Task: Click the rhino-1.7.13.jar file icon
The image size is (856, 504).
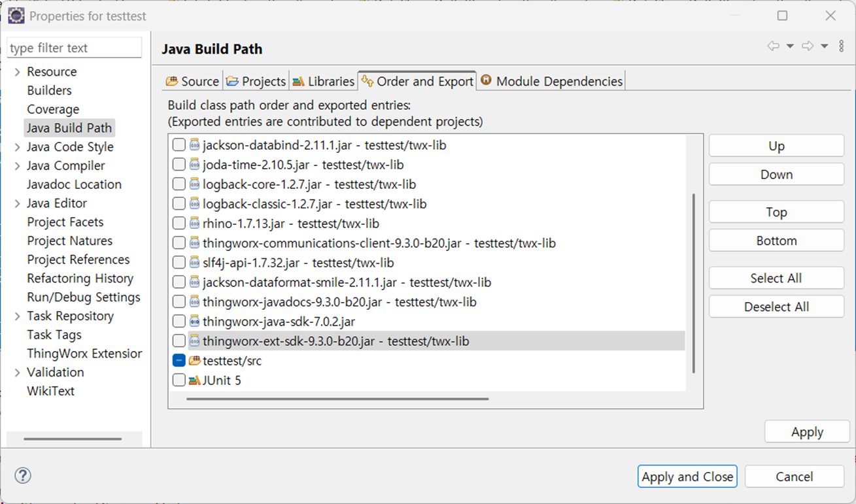Action: [x=195, y=224]
